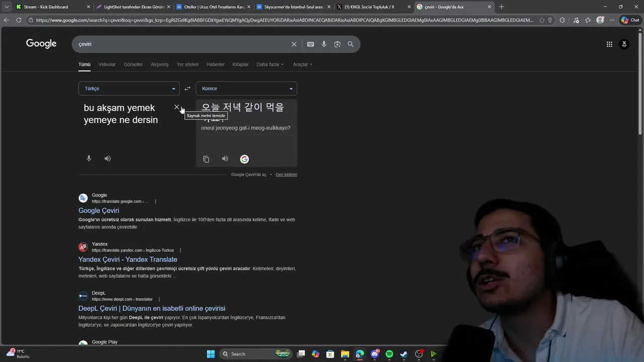This screenshot has width=644, height=362.
Task: Open the Google apps grid
Action: (x=609, y=44)
